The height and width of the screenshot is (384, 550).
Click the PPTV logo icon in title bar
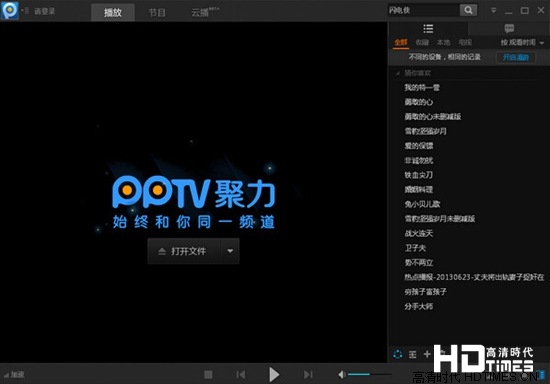[9, 10]
